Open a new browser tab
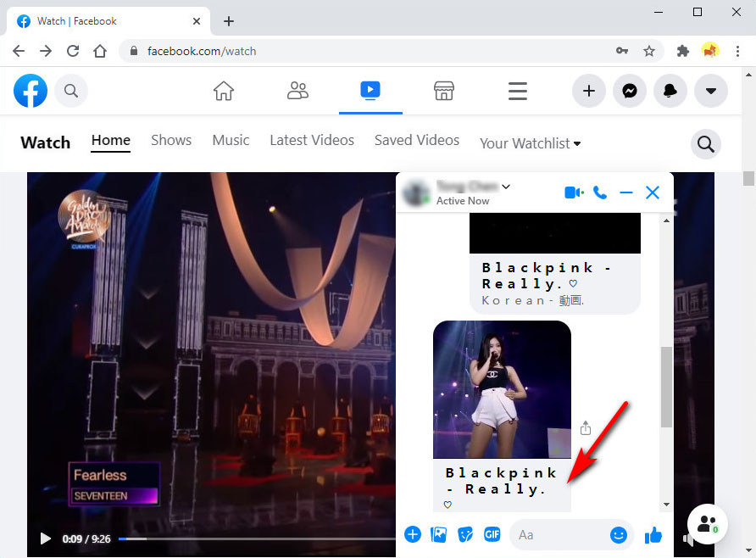756x558 pixels. click(x=229, y=21)
